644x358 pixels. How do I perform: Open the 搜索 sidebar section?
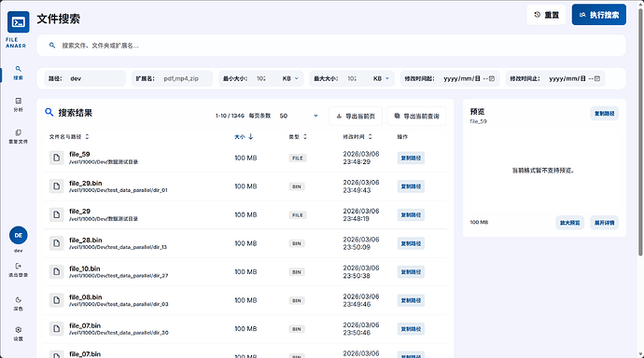coord(18,73)
